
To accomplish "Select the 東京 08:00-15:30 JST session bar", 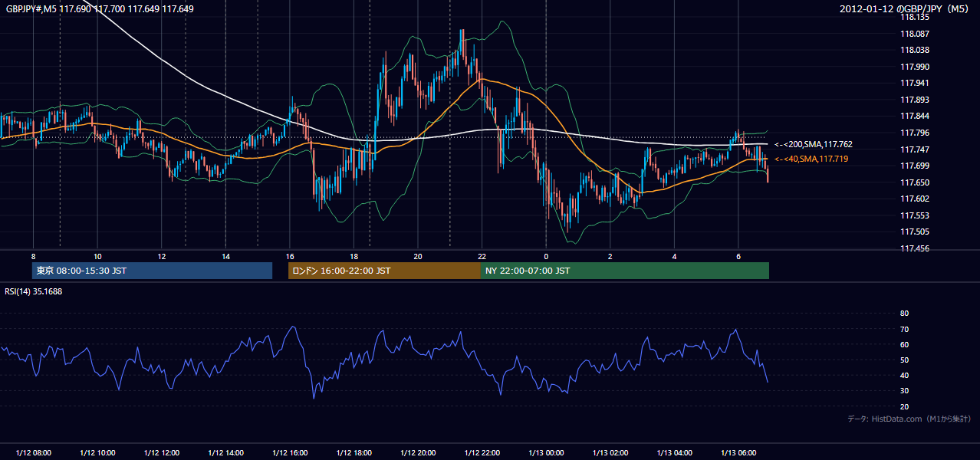I will click(152, 271).
